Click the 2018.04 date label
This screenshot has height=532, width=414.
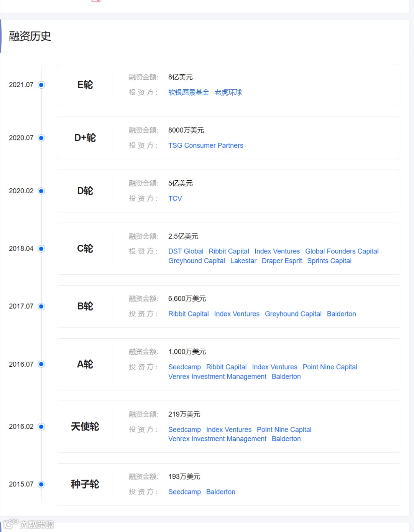[21, 249]
